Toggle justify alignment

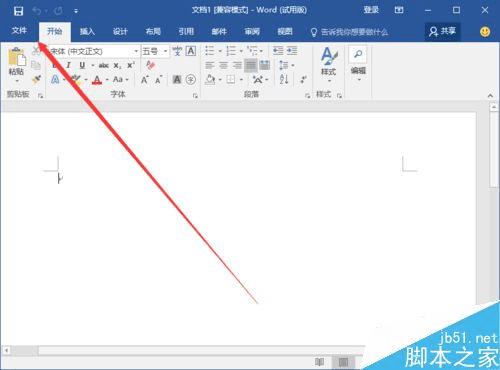[x=251, y=65]
